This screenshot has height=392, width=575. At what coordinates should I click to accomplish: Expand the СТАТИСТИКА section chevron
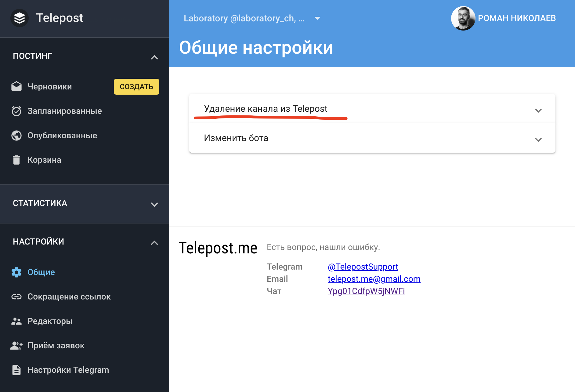pos(154,204)
